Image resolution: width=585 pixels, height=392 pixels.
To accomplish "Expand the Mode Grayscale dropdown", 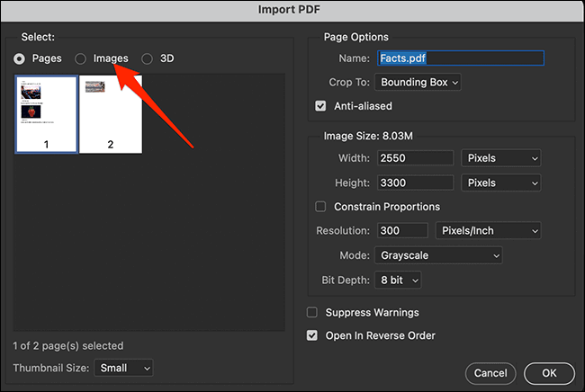I will [439, 255].
